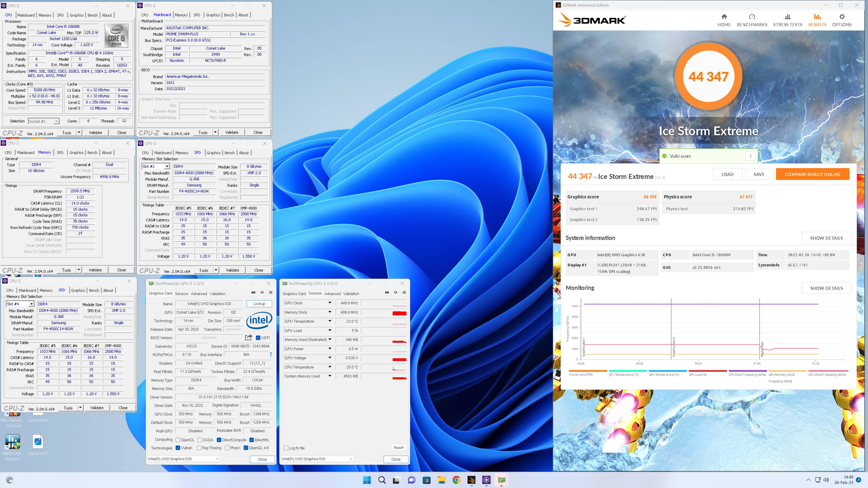Switch to Bench tab in CPU-Z CPU window
This screenshot has width=868, height=488.
(x=93, y=15)
